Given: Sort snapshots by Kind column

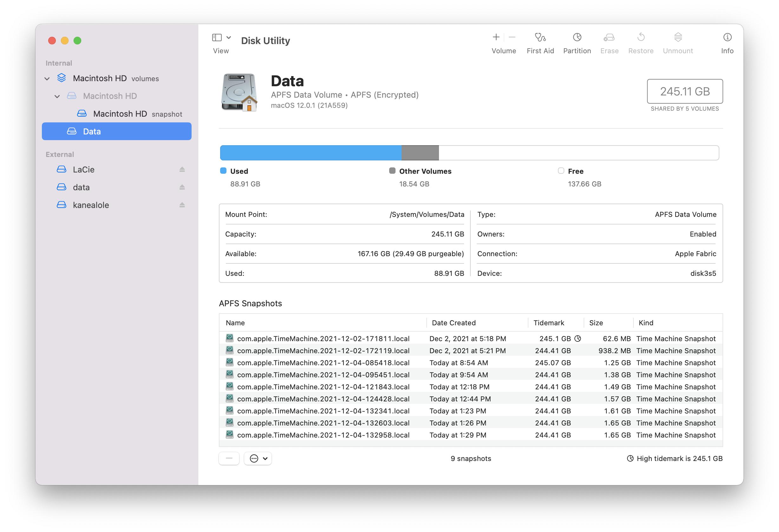Looking at the screenshot, I should pos(678,323).
